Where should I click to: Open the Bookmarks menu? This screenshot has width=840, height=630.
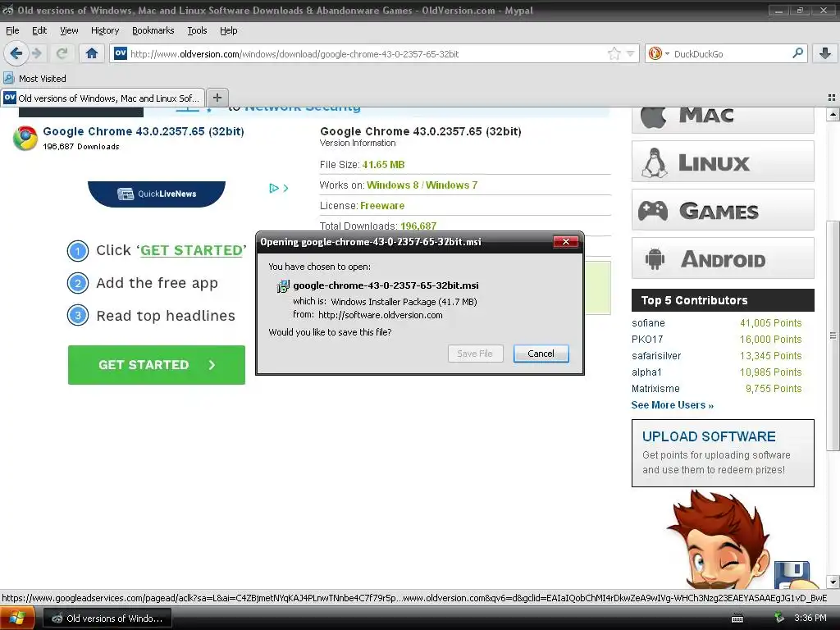tap(153, 30)
